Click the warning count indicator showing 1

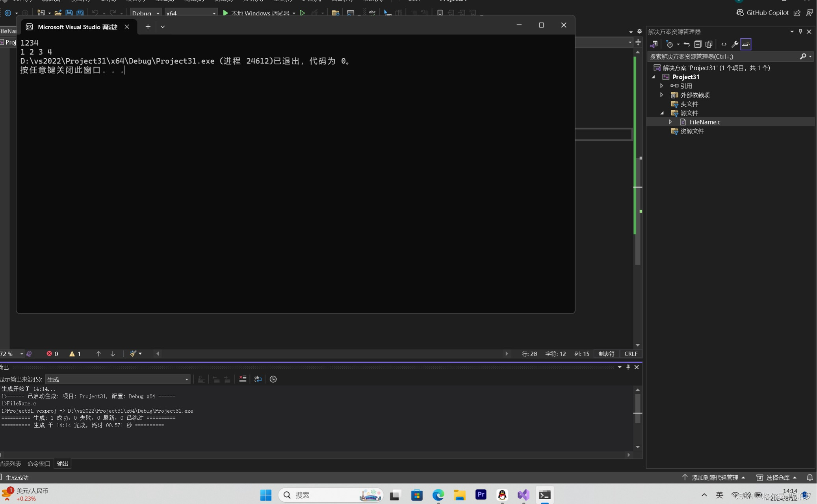tap(75, 354)
